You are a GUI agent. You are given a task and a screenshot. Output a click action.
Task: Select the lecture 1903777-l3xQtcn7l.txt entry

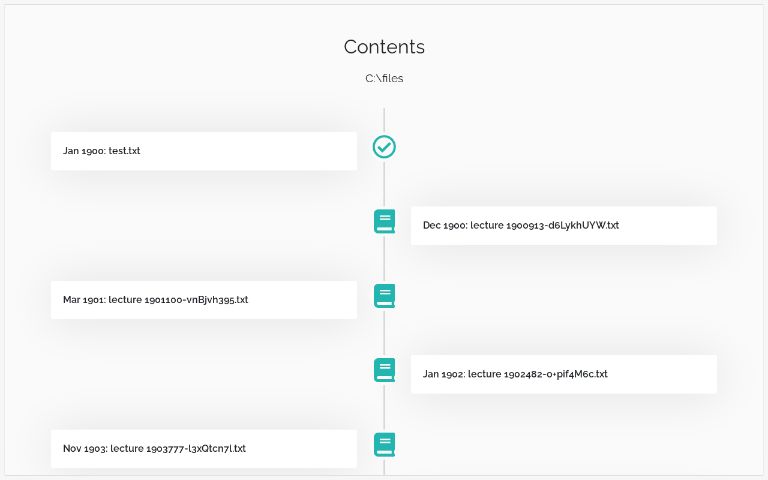point(204,449)
